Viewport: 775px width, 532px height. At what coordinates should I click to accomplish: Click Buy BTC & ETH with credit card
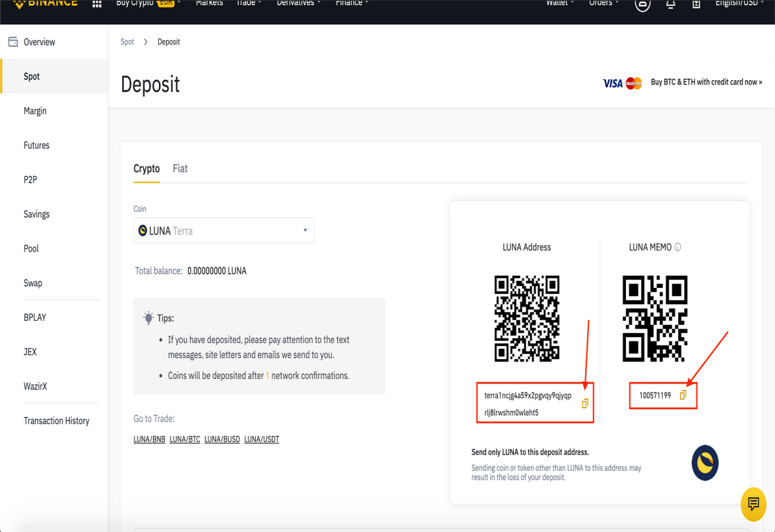pyautogui.click(x=707, y=82)
